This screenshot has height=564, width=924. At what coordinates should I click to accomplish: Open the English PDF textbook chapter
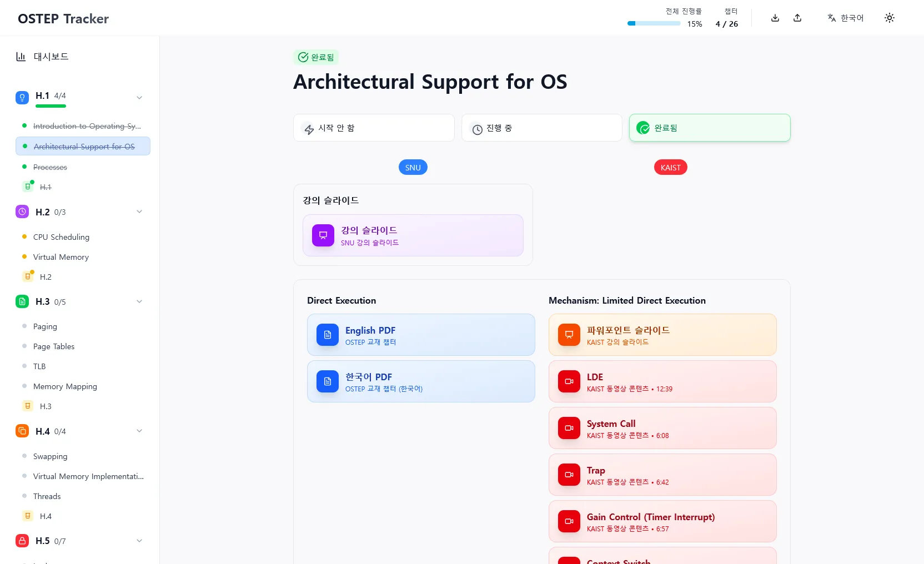click(x=421, y=335)
